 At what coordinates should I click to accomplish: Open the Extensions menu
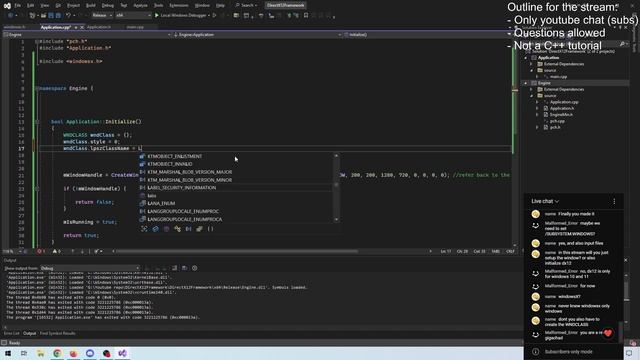(179, 5)
